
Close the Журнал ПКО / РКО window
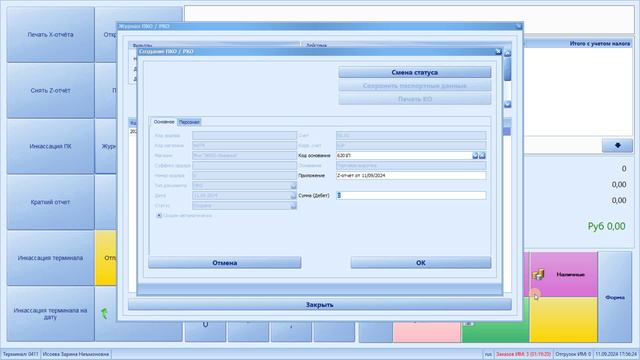tap(518, 26)
